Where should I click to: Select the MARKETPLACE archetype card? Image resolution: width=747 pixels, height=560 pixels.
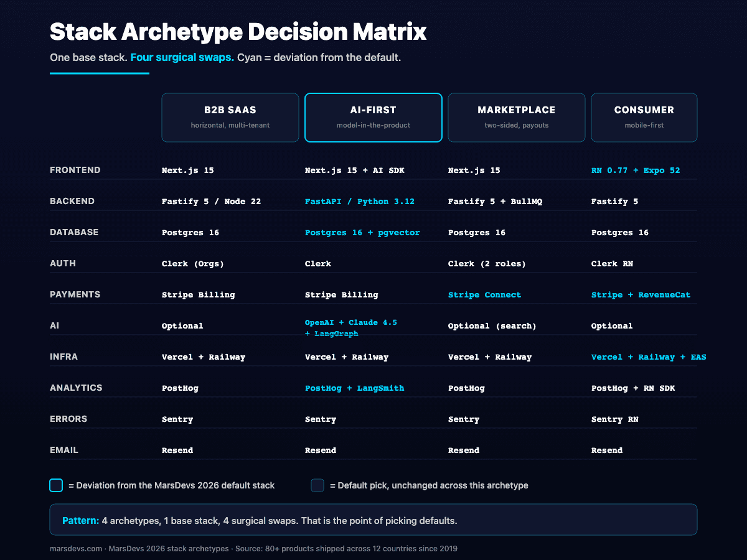click(x=516, y=117)
